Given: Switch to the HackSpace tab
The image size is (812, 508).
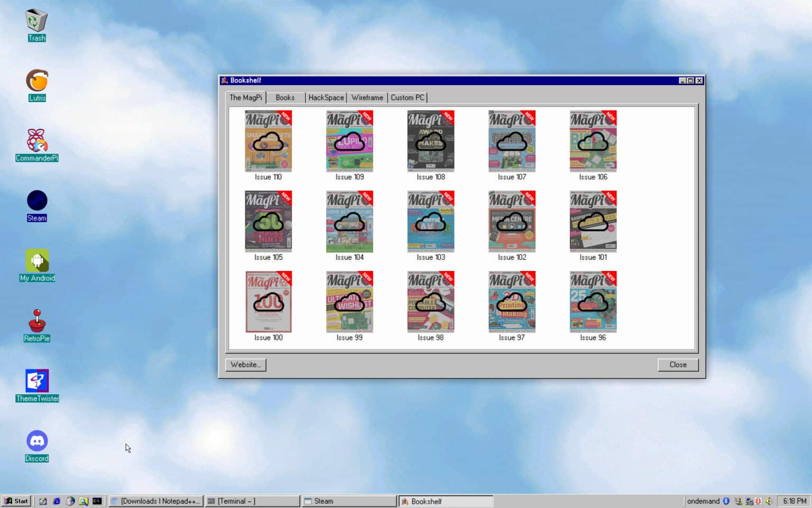Looking at the screenshot, I should pos(326,97).
